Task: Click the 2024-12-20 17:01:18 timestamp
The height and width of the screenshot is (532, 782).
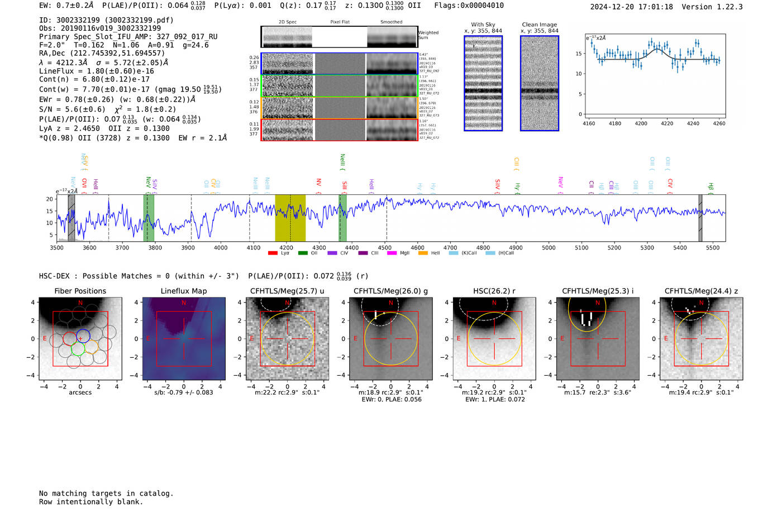Action: click(x=632, y=7)
